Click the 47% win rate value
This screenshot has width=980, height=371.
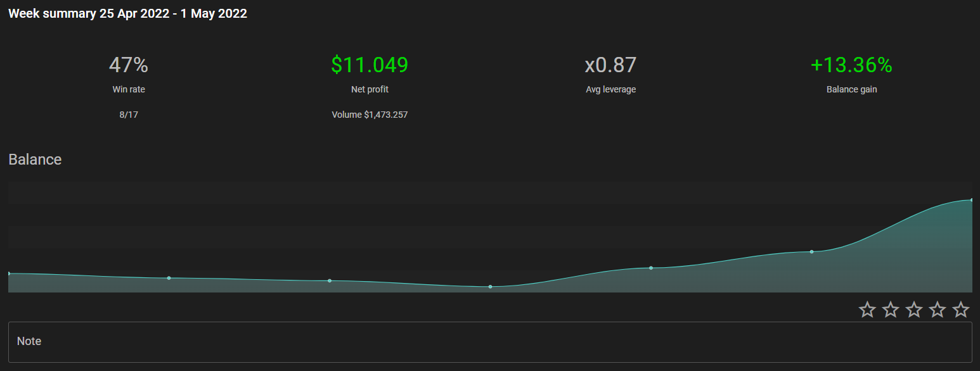click(129, 65)
